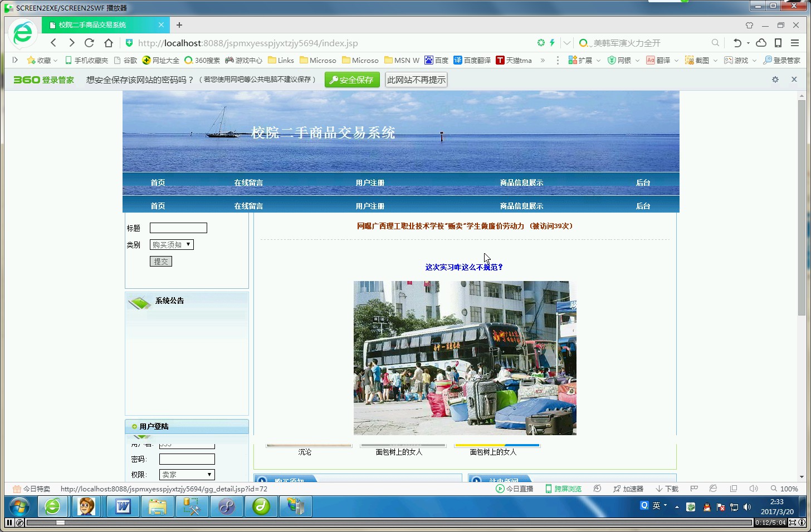Expand the 游戏 toolbar dropdown
811x532 pixels.
click(x=740, y=60)
